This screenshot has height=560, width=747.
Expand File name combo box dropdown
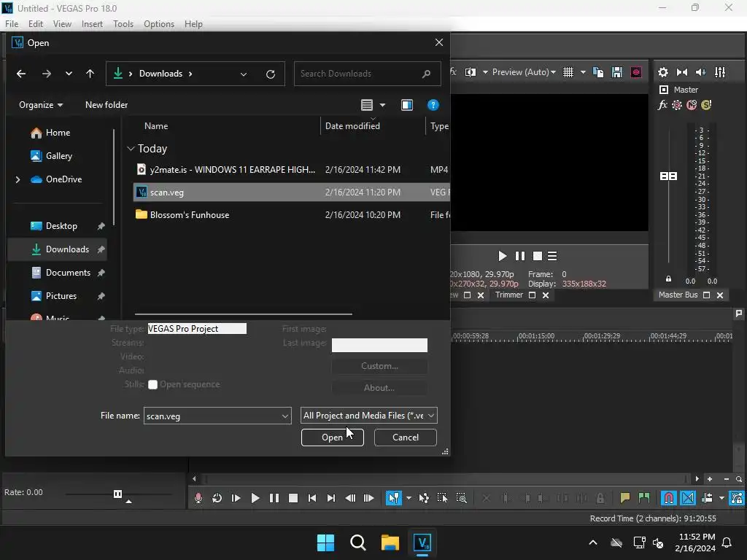tap(285, 416)
